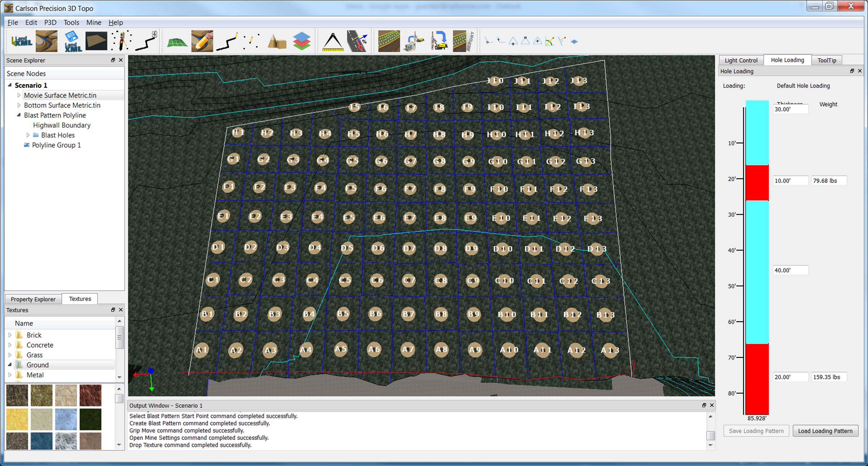Click the cone and box solids icon
868x466 pixels.
pyautogui.click(x=277, y=41)
